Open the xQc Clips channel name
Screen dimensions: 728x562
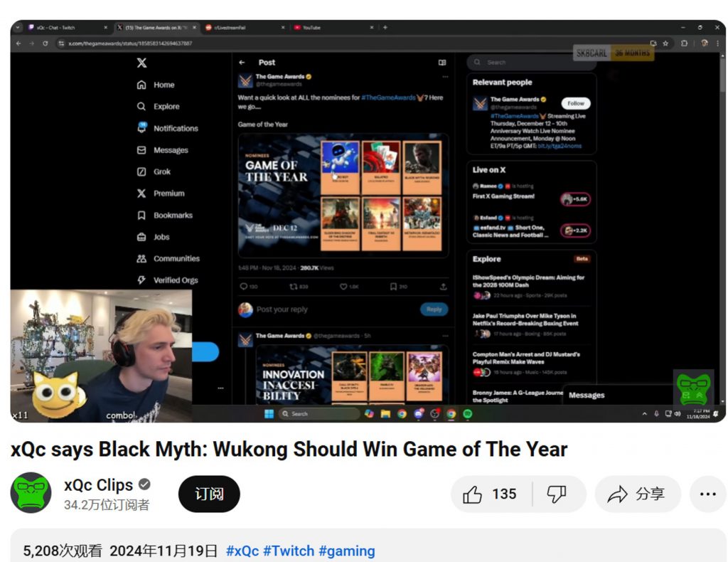[98, 484]
